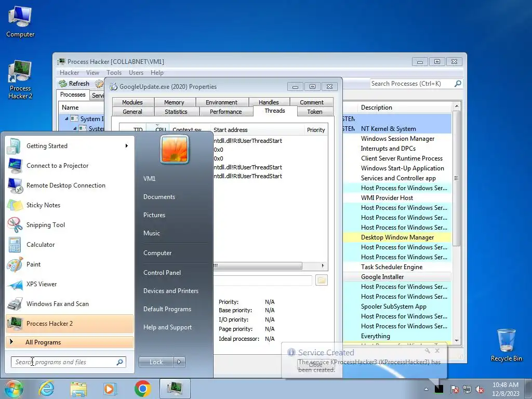Launch Calculator from Start menu

point(70,244)
